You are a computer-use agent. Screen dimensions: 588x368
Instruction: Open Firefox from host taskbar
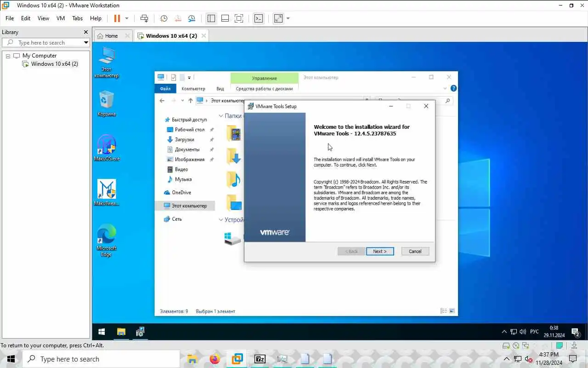tap(215, 359)
